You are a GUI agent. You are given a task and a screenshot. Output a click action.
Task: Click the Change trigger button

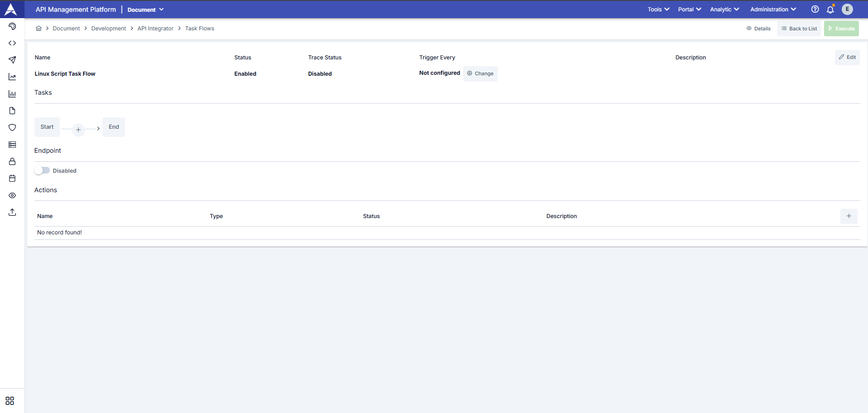(x=480, y=73)
